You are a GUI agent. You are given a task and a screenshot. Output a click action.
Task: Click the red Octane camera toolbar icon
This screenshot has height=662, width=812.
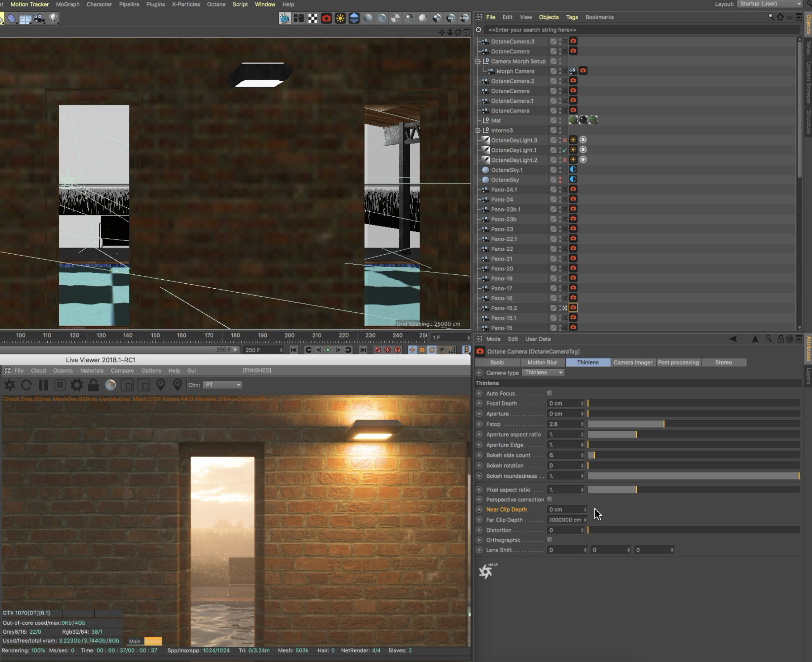(326, 18)
